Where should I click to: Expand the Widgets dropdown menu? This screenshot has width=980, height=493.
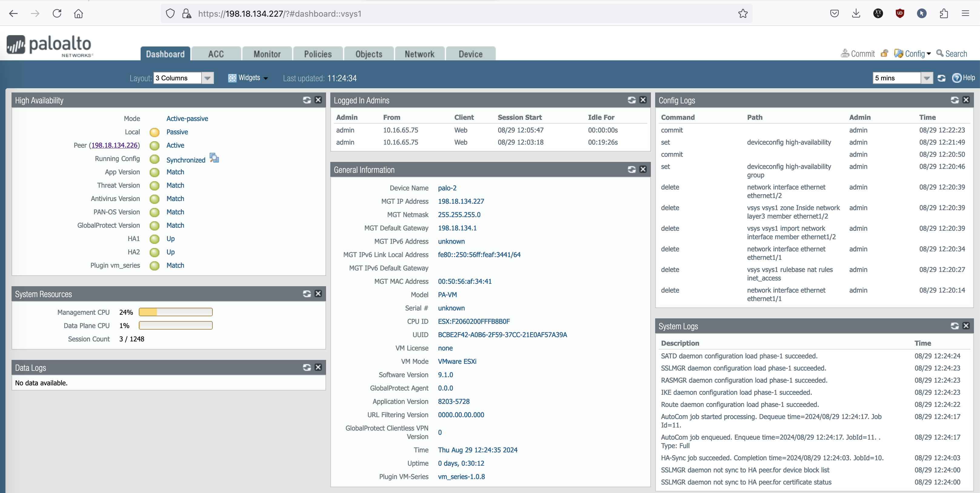pos(248,78)
